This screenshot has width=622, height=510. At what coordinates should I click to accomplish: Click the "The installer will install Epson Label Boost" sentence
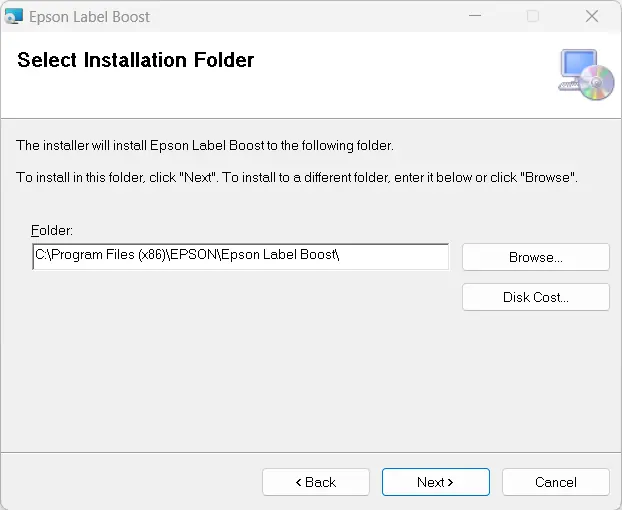[205, 146]
